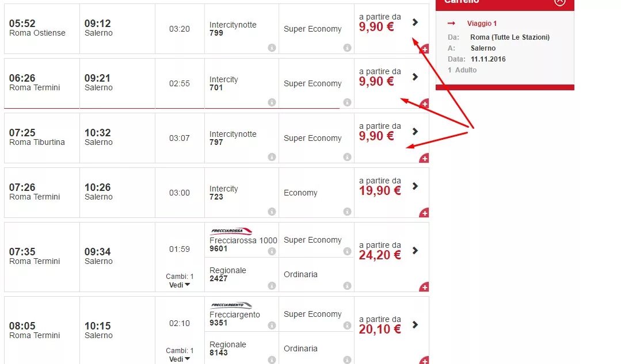Open fare arrow for 07:25 Intercitynotte 797
This screenshot has width=621, height=364.
click(x=416, y=132)
